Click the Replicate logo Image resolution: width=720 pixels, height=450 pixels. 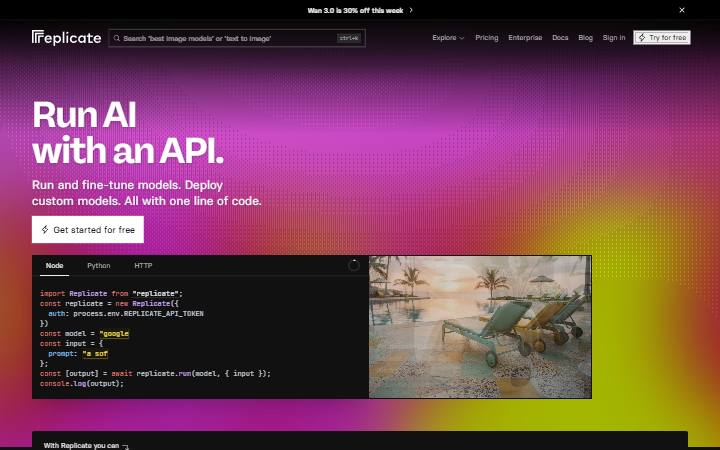pyautogui.click(x=67, y=38)
